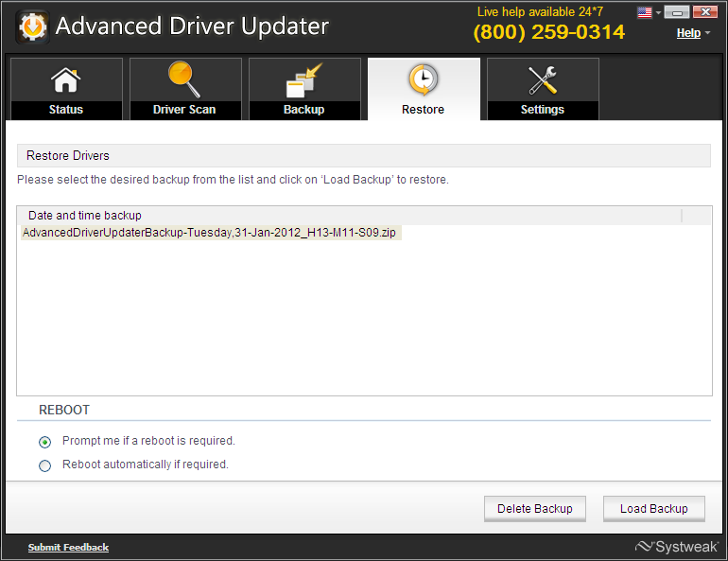Open the Help link
728x561 pixels.
(688, 33)
